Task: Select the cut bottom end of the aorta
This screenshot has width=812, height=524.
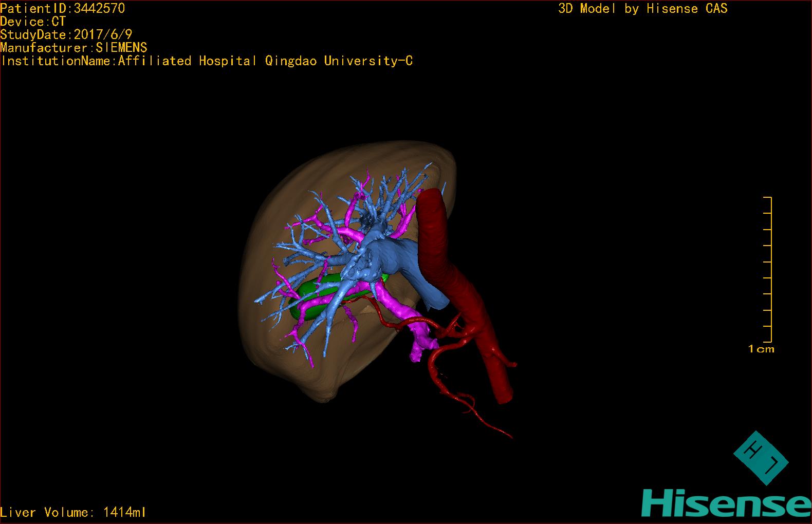Action: (x=503, y=396)
